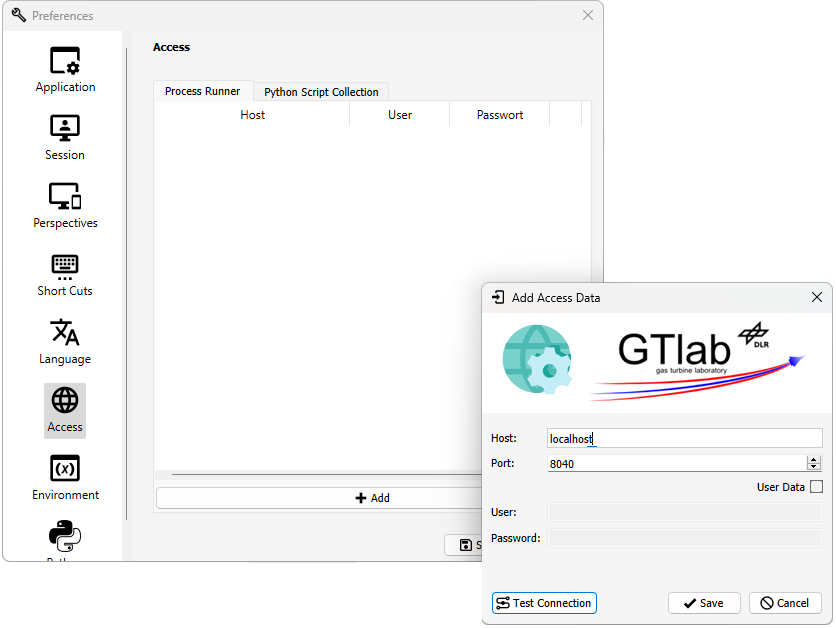The height and width of the screenshot is (628, 836).
Task: Close the Preferences window
Action: click(588, 15)
